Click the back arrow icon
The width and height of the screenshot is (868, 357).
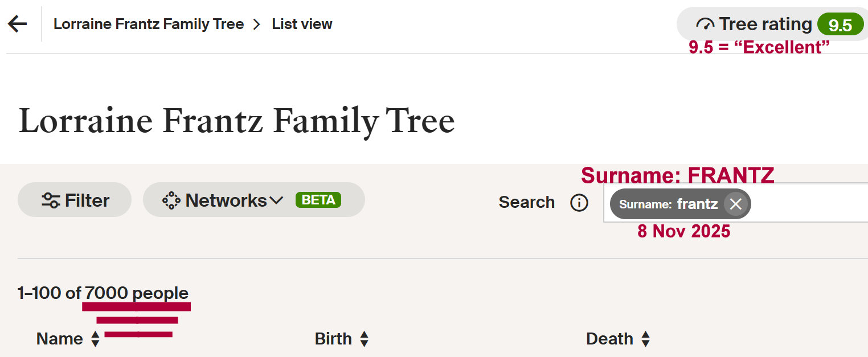coord(18,24)
